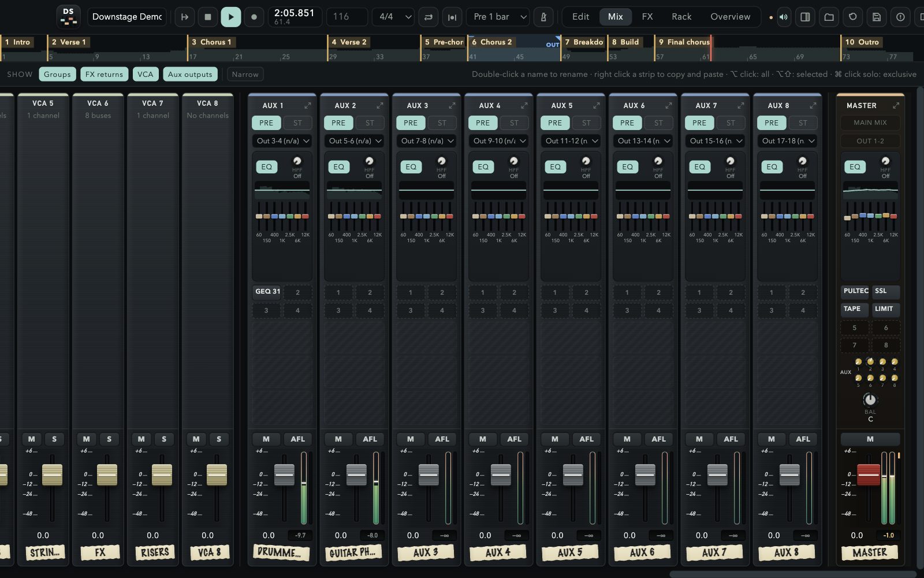Screen dimensions: 924x578
Task: Expand the AUX 5 strip with arrows icon
Action: click(x=597, y=105)
